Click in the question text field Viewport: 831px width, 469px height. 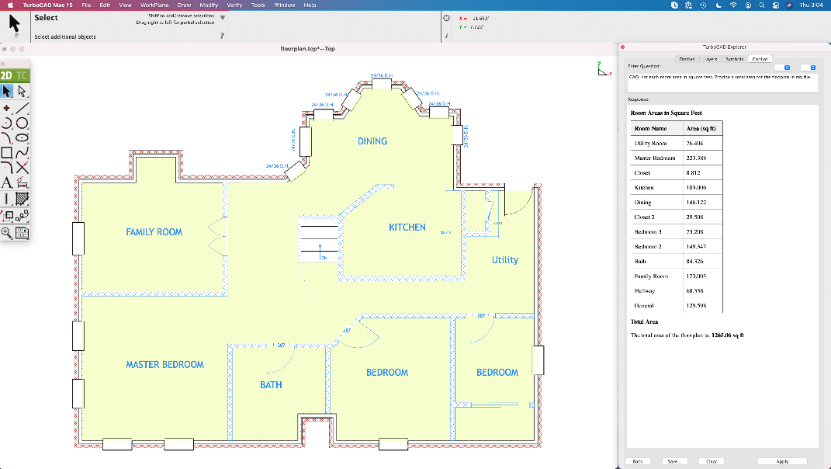[x=722, y=83]
